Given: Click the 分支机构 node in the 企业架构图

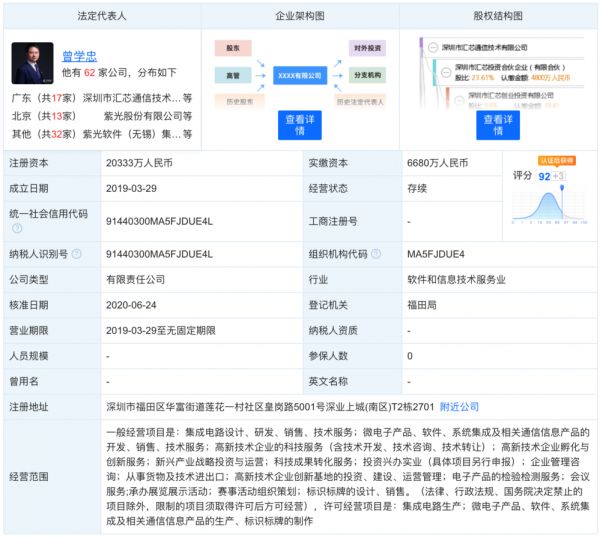Looking at the screenshot, I should (367, 75).
